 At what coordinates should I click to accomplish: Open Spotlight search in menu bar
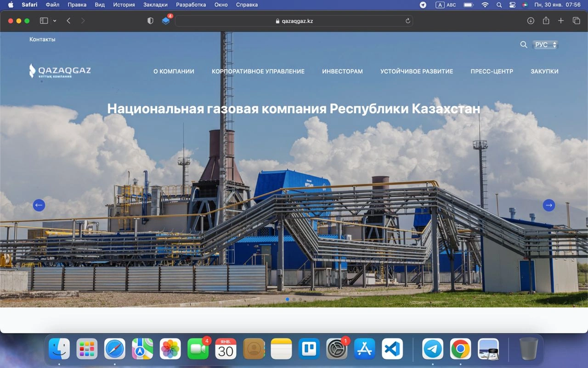(x=499, y=5)
